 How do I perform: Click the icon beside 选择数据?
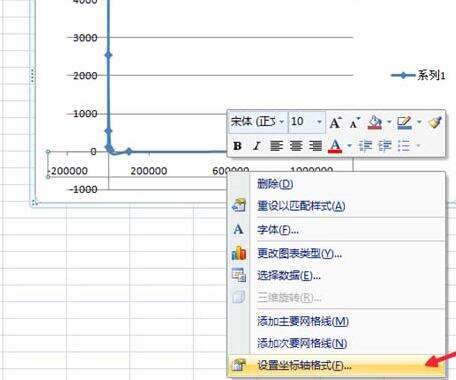[239, 275]
